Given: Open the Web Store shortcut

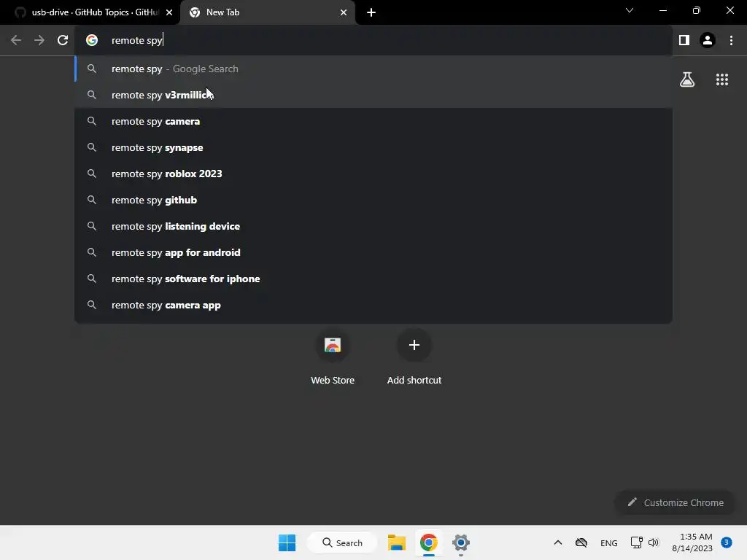Looking at the screenshot, I should (x=333, y=357).
